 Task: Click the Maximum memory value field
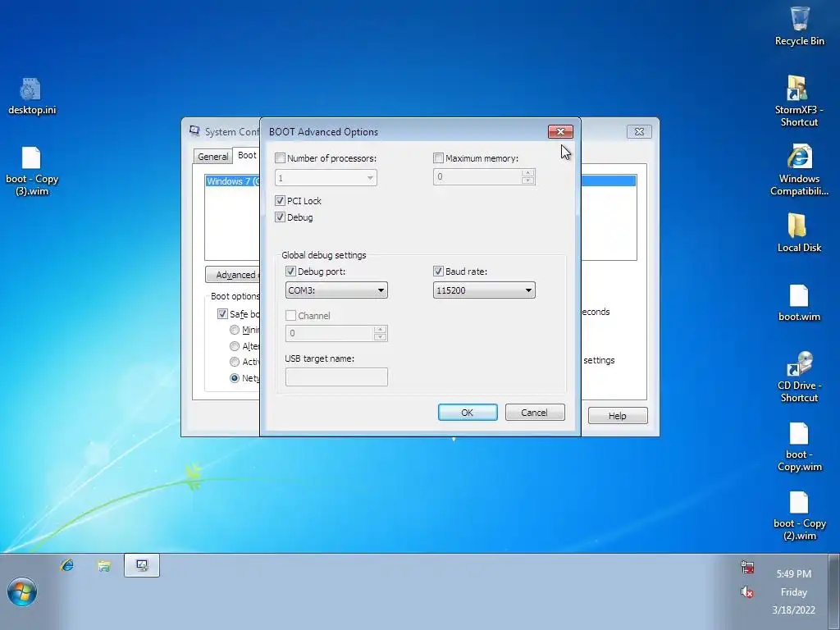point(477,177)
